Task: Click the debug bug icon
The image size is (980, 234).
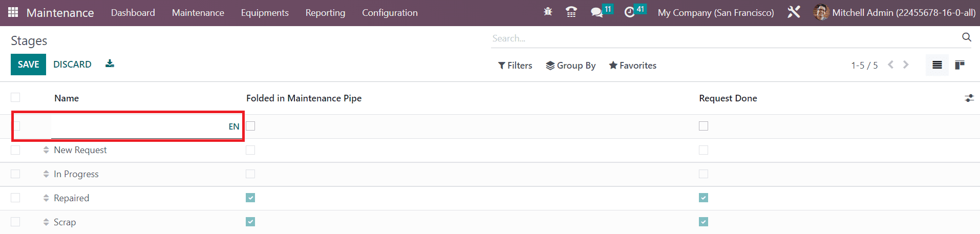Action: [548, 12]
